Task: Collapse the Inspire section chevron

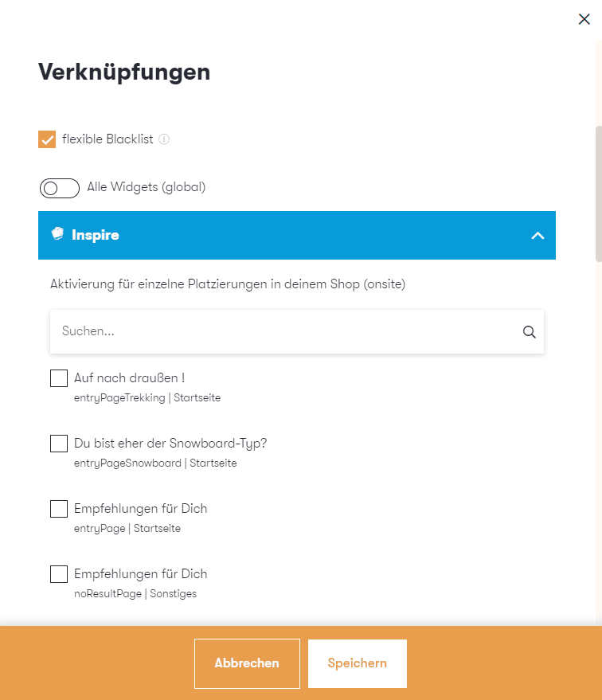Action: (537, 236)
